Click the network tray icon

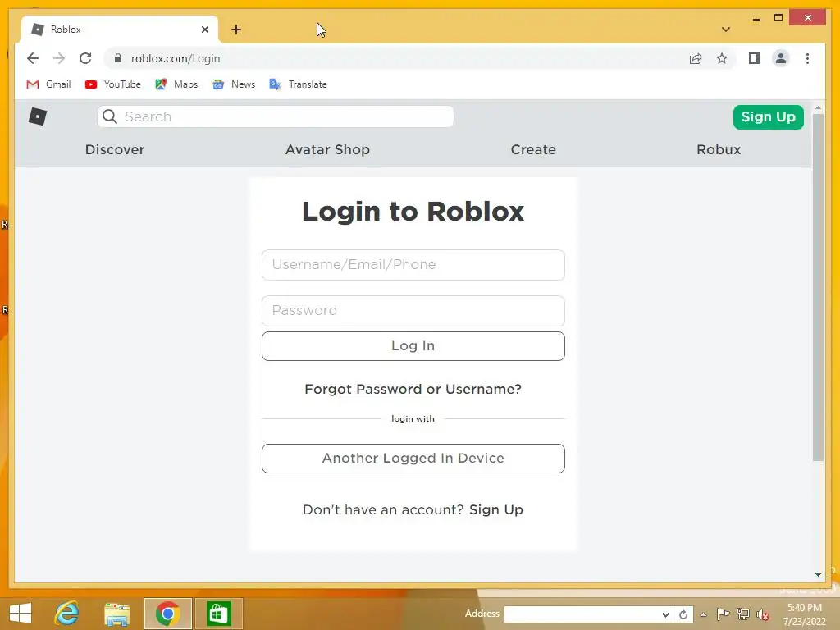(x=743, y=614)
